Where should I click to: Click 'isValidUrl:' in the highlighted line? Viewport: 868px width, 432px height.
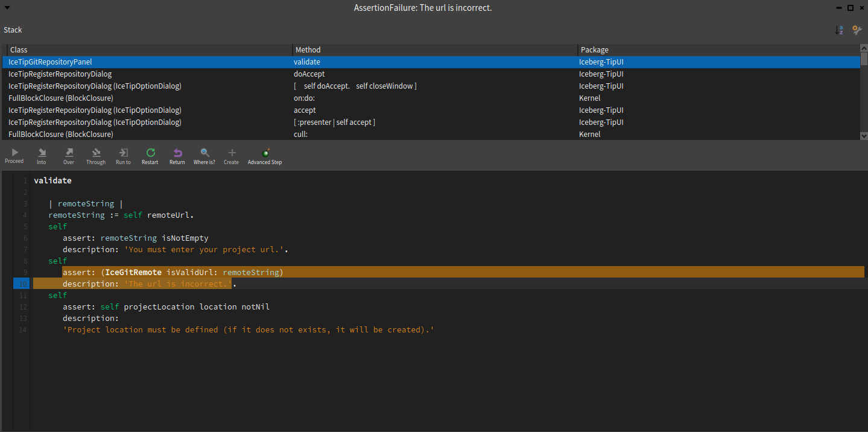point(192,272)
